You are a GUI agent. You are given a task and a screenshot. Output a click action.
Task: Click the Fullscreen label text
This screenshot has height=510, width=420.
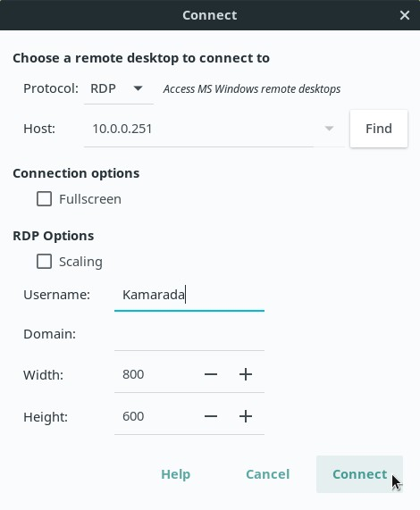(x=90, y=199)
